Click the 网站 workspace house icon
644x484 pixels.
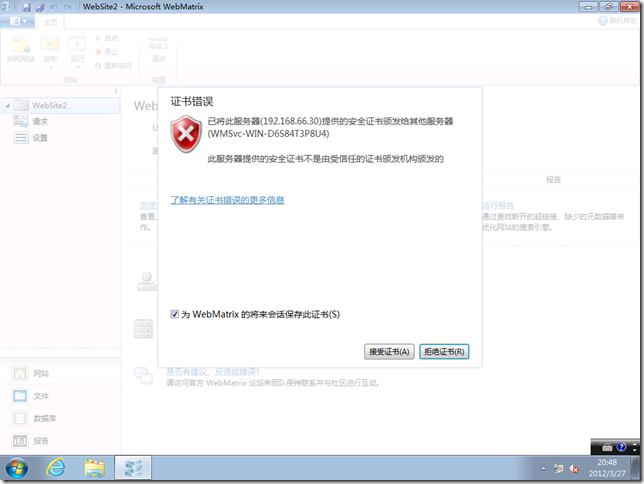tap(20, 373)
